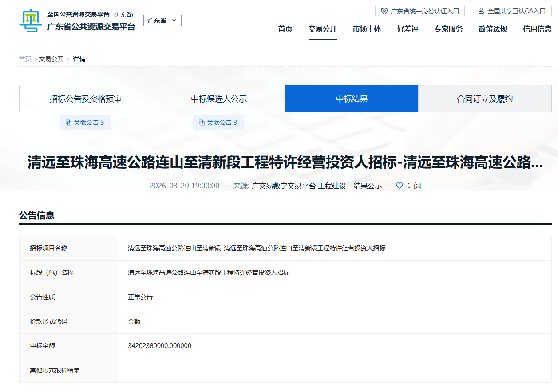Click 交易公开 breadcrumb link
Viewport: 558px width, 392px height.
(x=51, y=59)
